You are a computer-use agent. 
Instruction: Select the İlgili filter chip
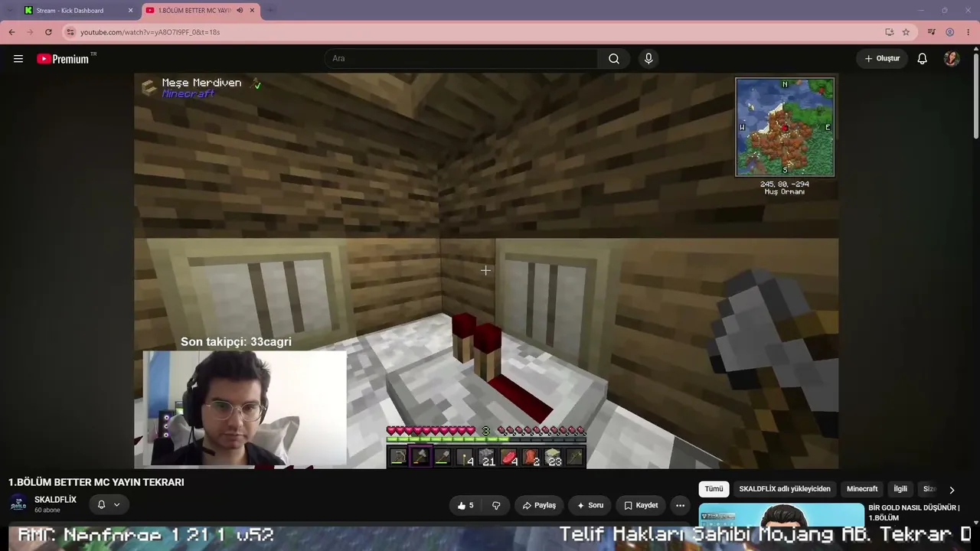tap(900, 489)
